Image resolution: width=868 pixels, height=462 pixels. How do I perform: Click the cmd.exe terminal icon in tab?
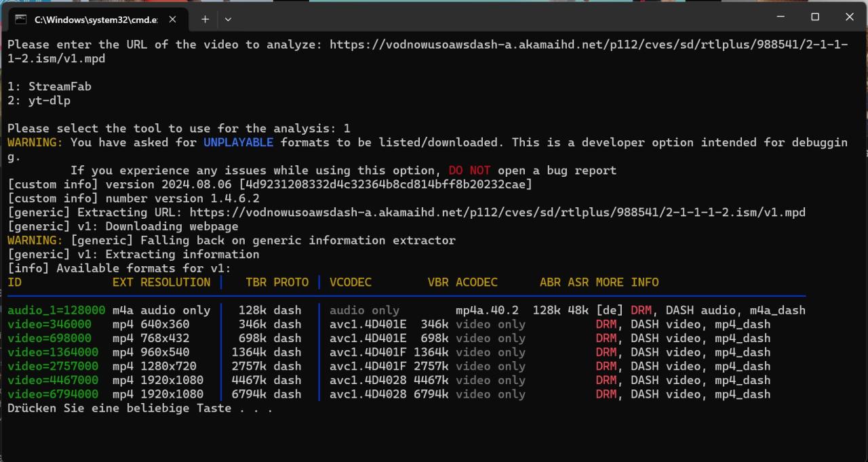tap(20, 20)
